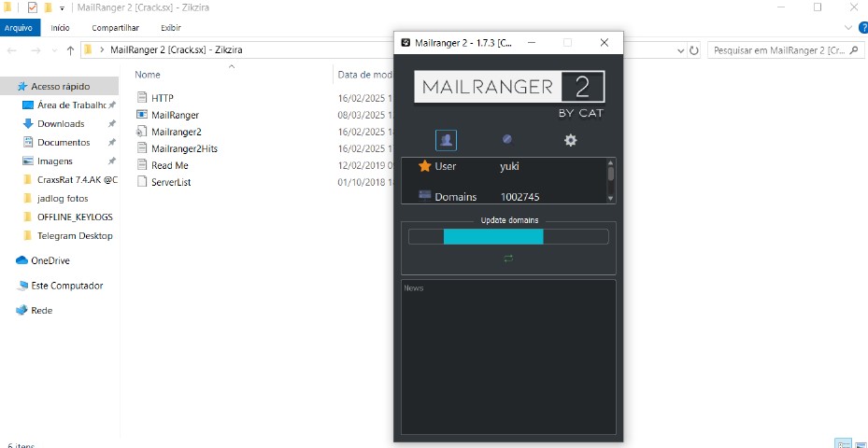Screen dimensions: 868x448
Task: Select the Mailranger2Hits file
Action: 184,148
